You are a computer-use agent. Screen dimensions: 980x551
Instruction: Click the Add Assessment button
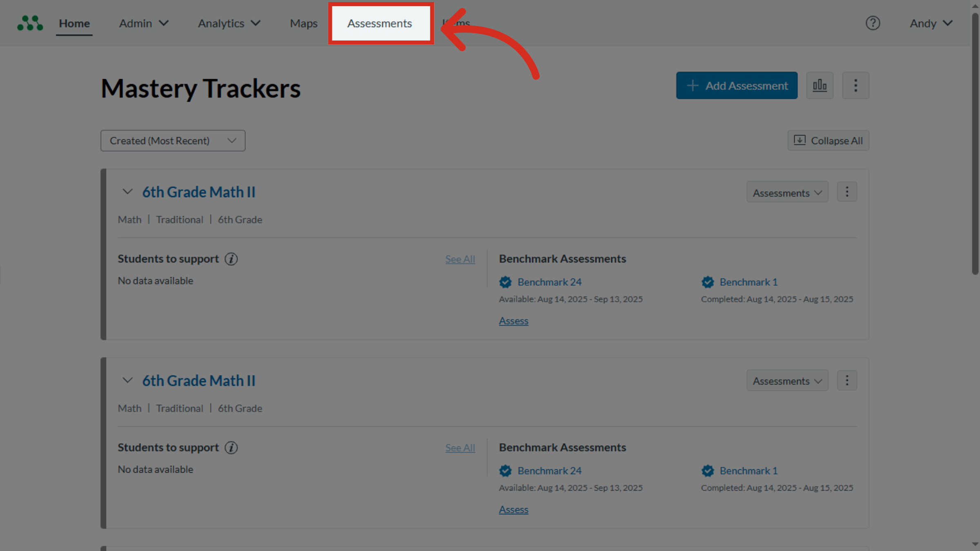click(x=737, y=85)
